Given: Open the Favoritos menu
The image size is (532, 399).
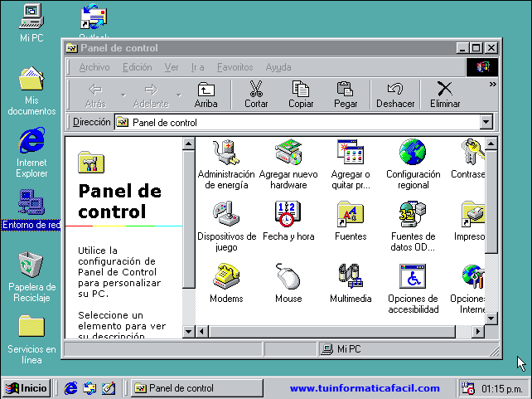Looking at the screenshot, I should click(235, 67).
